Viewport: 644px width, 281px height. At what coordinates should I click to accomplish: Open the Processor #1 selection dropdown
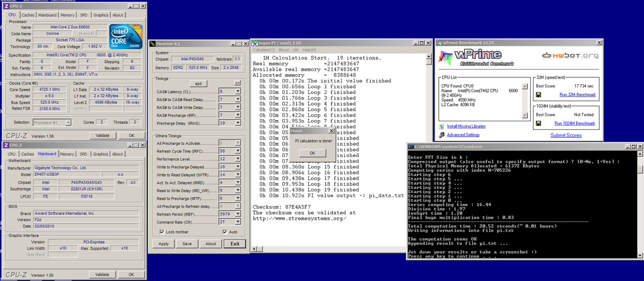pyautogui.click(x=68, y=123)
